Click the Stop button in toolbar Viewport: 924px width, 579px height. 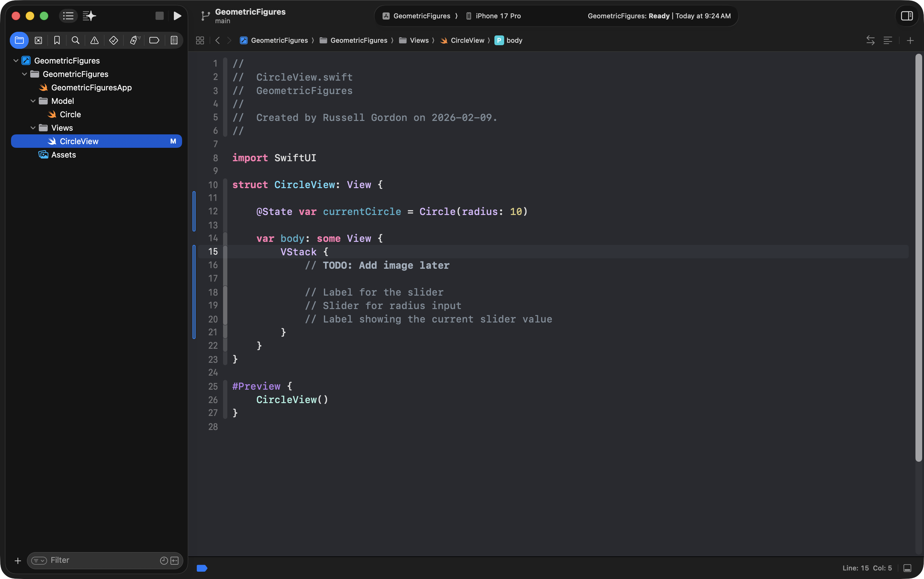tap(159, 16)
